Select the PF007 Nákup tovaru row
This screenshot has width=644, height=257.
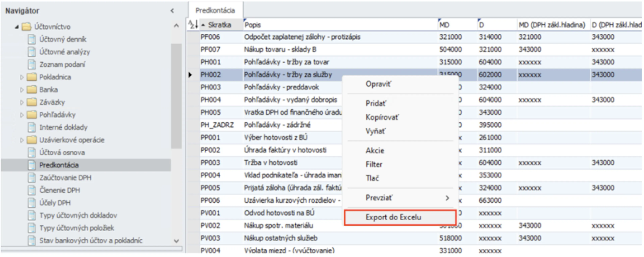coord(420,50)
